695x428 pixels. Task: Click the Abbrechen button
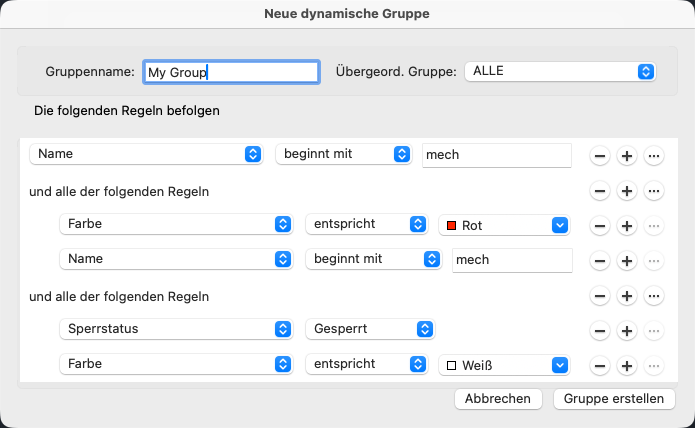(498, 398)
